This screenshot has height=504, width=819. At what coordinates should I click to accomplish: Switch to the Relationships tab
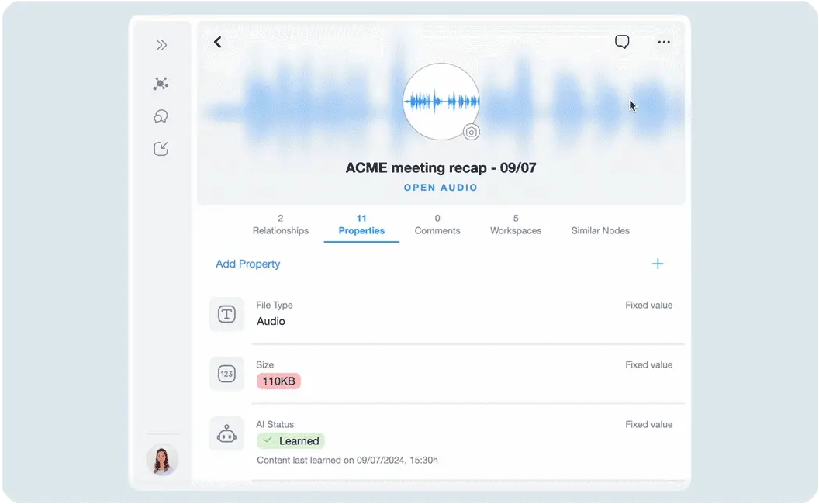point(281,225)
